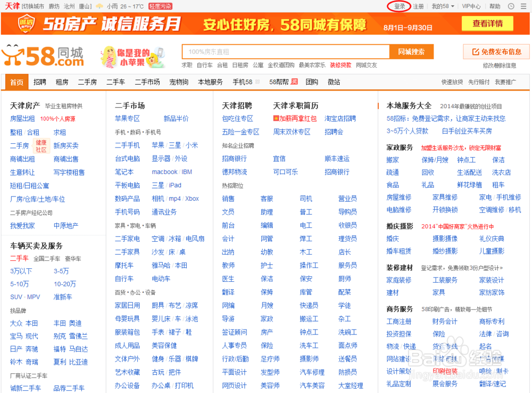Image resolution: width=532 pixels, height=393 pixels.
Task: Open the clock history icon in top bar
Action: coord(511,6)
